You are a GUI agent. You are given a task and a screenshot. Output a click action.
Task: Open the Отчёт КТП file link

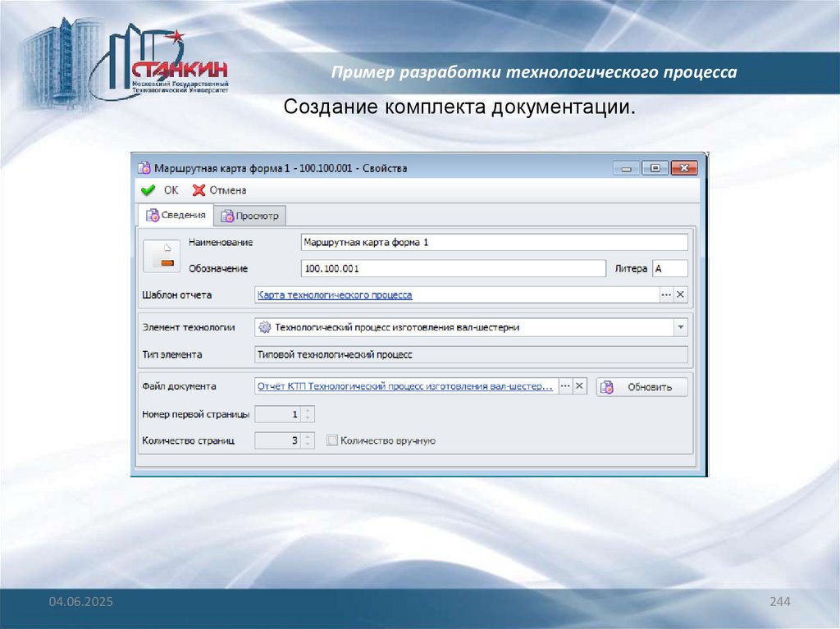pos(405,385)
